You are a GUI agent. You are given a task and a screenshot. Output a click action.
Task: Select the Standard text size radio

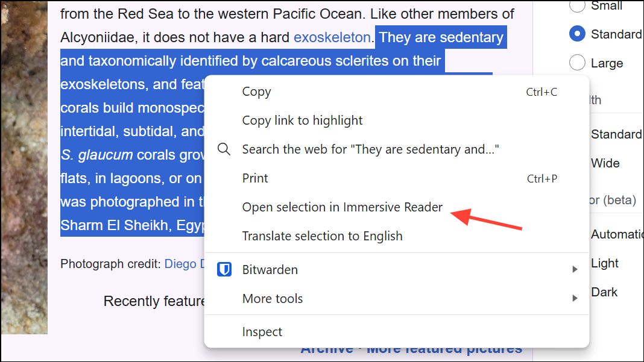577,34
